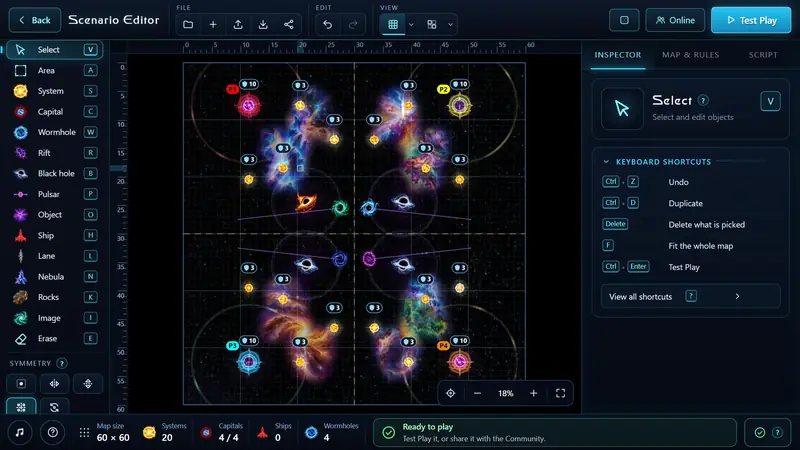This screenshot has width=800, height=450.
Task: Select the P2 yellow capital on map
Action: point(460,106)
